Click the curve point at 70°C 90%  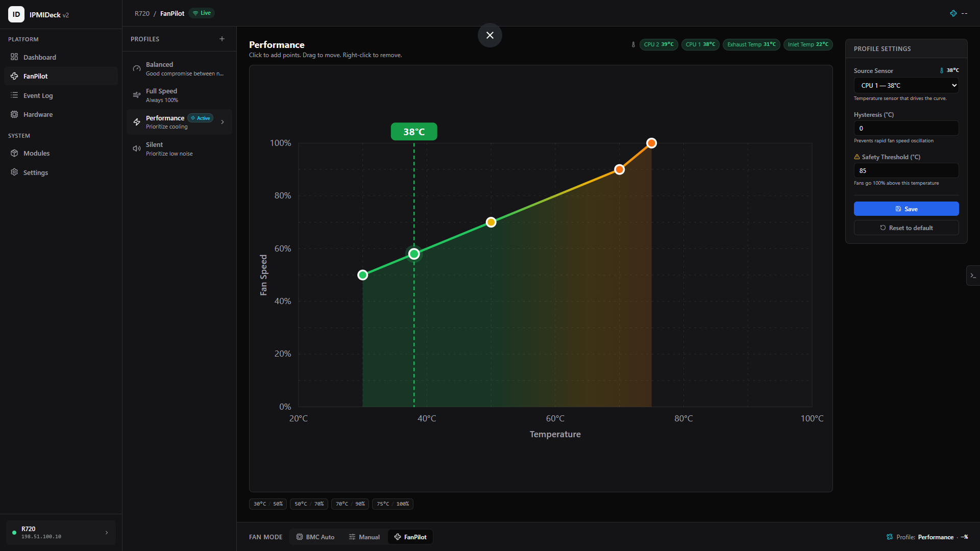coord(619,169)
